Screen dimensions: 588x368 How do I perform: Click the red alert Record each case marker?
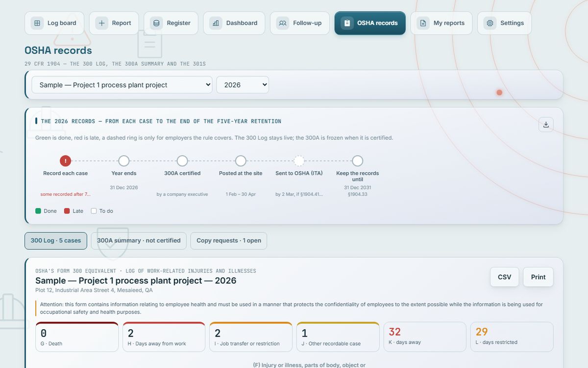click(66, 161)
